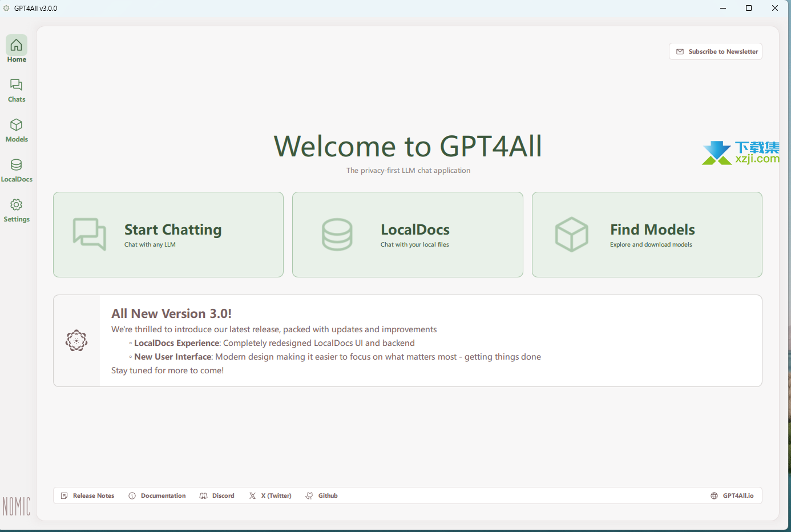791x532 pixels.
Task: Click the chat bubbles icon in Start Chatting
Action: click(x=90, y=235)
